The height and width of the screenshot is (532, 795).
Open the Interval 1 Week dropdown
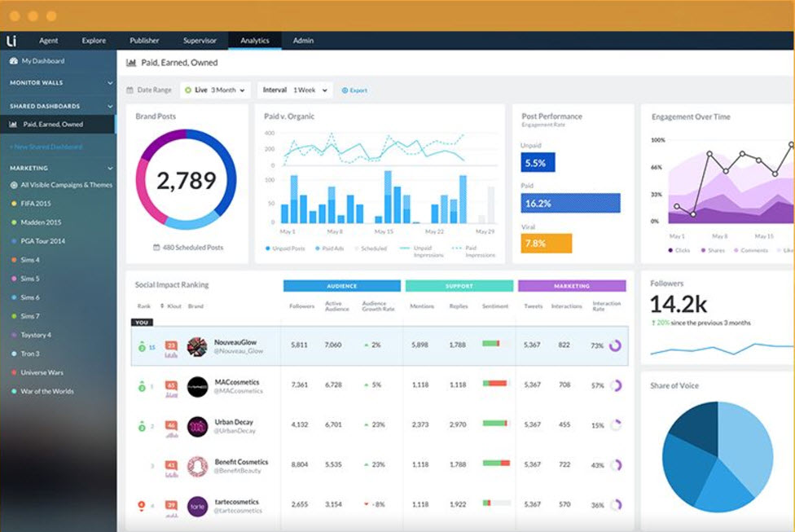(294, 90)
